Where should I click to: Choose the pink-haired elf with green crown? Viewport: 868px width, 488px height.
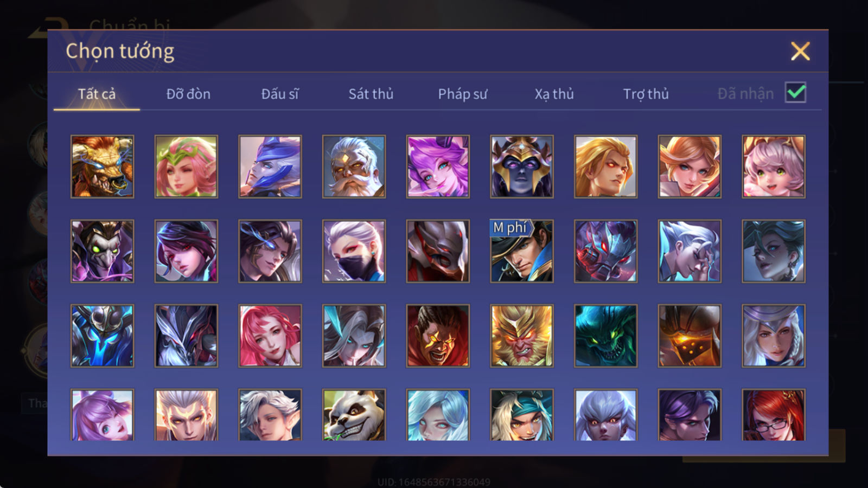click(x=186, y=166)
